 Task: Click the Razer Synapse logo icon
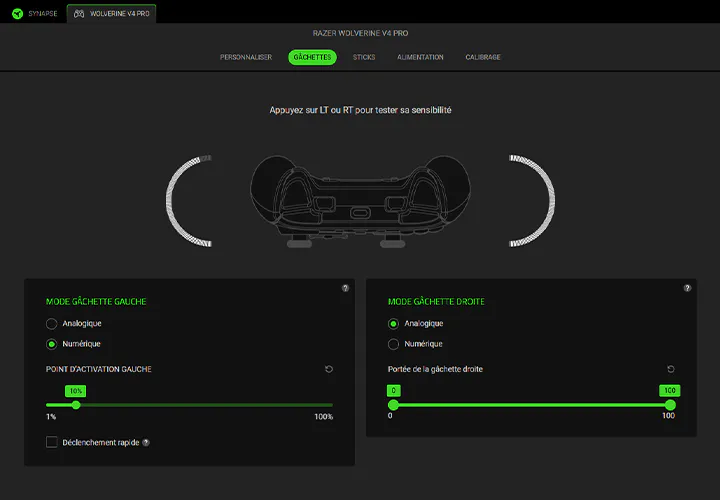[x=17, y=14]
